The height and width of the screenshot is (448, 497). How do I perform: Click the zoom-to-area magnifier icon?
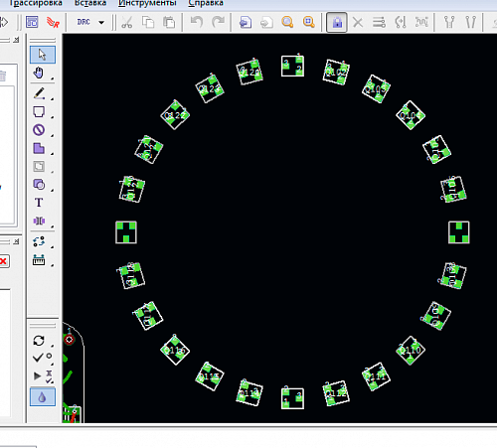[x=308, y=22]
